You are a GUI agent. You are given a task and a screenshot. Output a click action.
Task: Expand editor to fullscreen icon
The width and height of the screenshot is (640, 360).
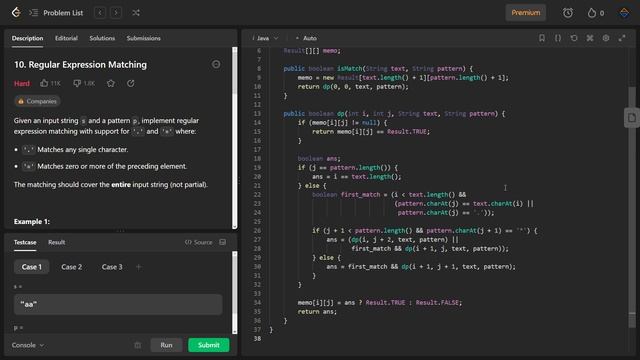click(622, 38)
